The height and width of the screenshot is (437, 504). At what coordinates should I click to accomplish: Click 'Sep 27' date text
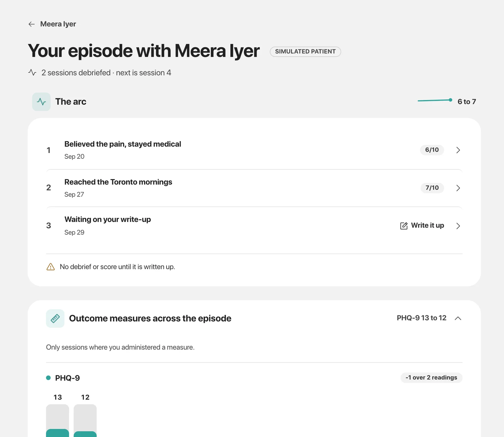(74, 195)
